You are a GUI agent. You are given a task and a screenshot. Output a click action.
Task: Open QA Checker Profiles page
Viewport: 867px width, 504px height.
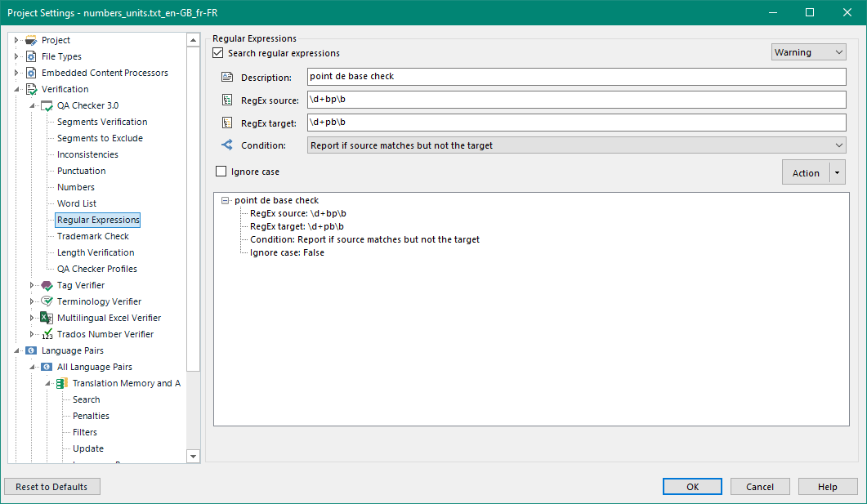[97, 269]
